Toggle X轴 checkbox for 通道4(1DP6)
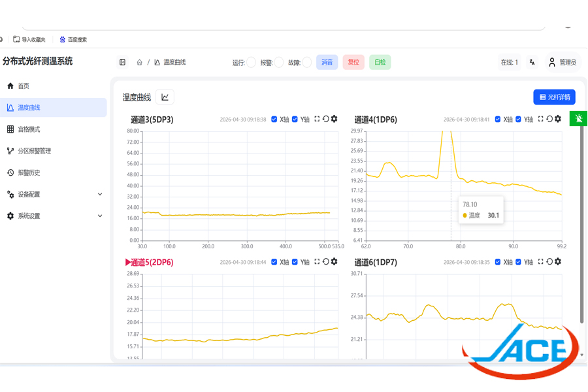 coord(498,120)
